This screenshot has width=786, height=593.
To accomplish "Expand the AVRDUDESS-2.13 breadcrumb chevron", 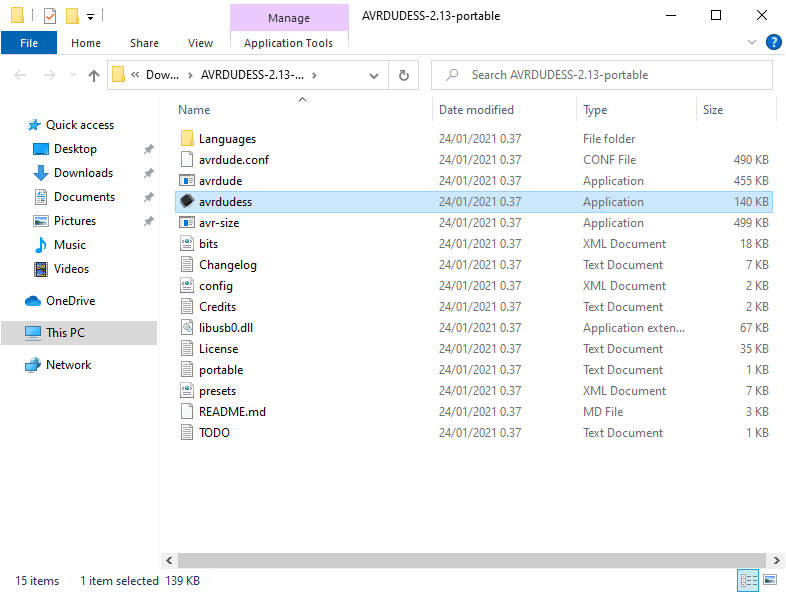I will (314, 75).
